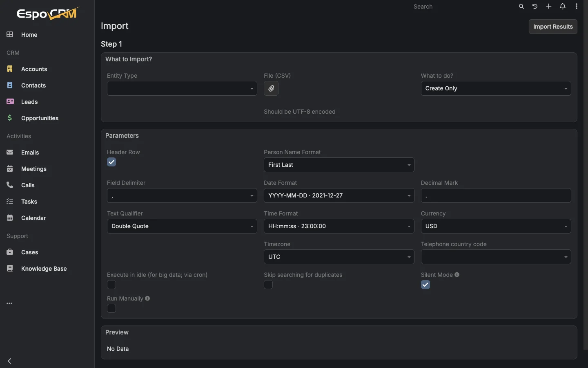This screenshot has width=588, height=368.
Task: Click the Import Results button
Action: [553, 27]
